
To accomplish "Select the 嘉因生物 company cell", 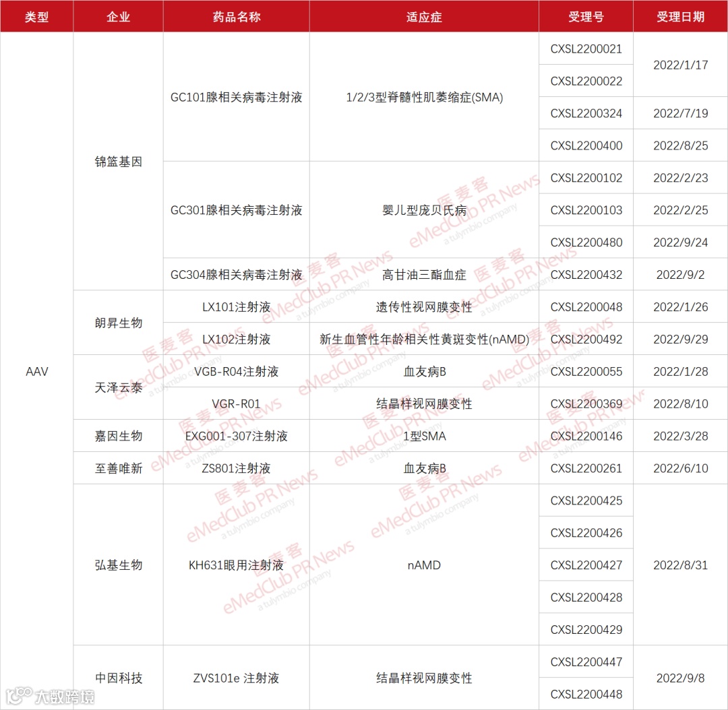I will click(118, 436).
